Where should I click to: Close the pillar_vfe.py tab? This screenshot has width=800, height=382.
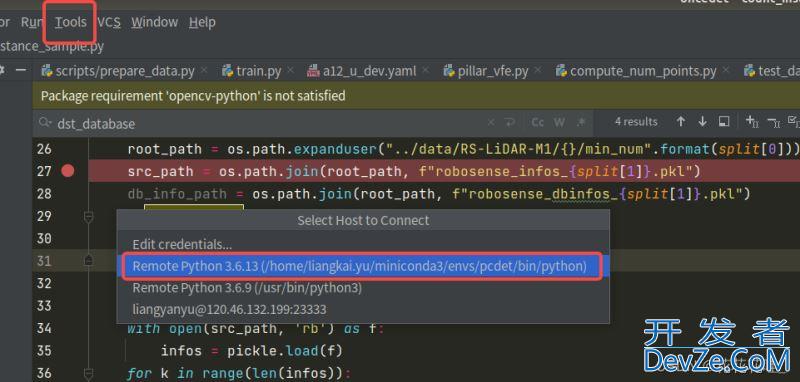click(x=538, y=70)
